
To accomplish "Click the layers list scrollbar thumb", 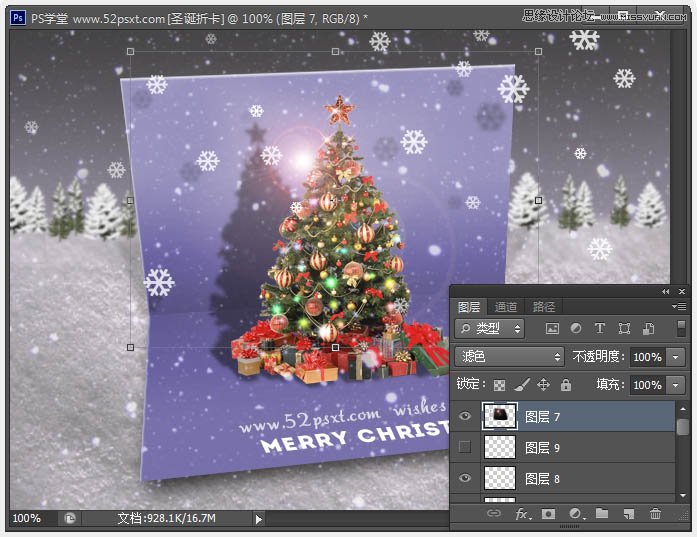I will click(682, 427).
